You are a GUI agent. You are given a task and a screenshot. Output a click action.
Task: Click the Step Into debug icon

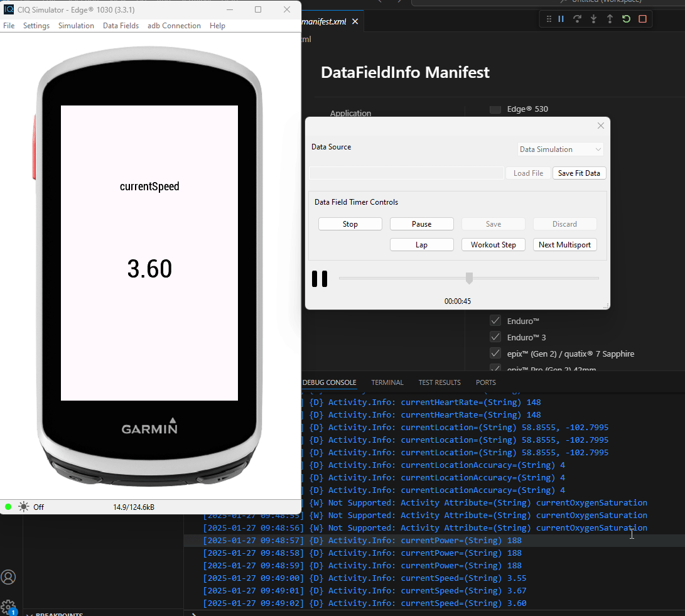click(x=594, y=19)
